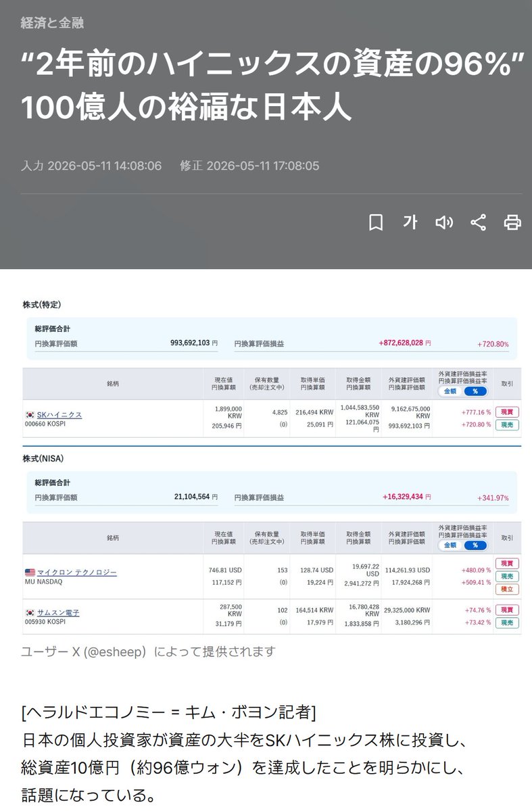The image size is (532, 811).
Task: Select % in 株式(NISA) table toggle
Action: point(475,545)
